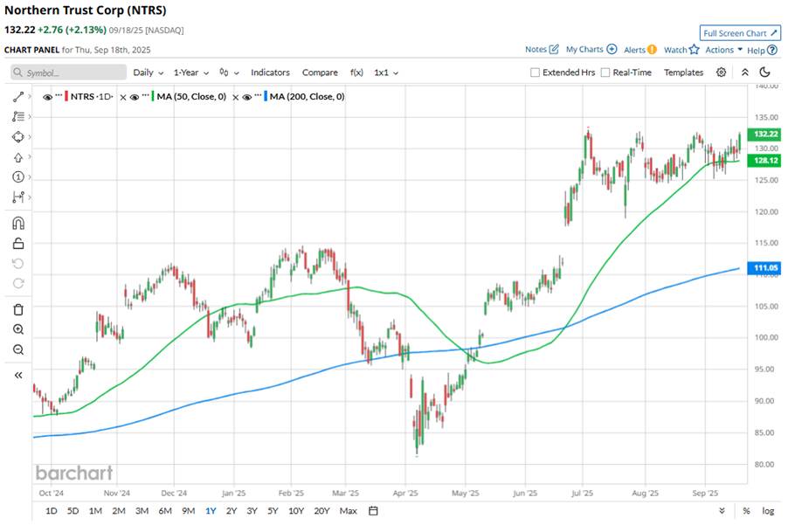788x532 pixels.
Task: Open the f(x) expressions tool
Action: click(356, 73)
